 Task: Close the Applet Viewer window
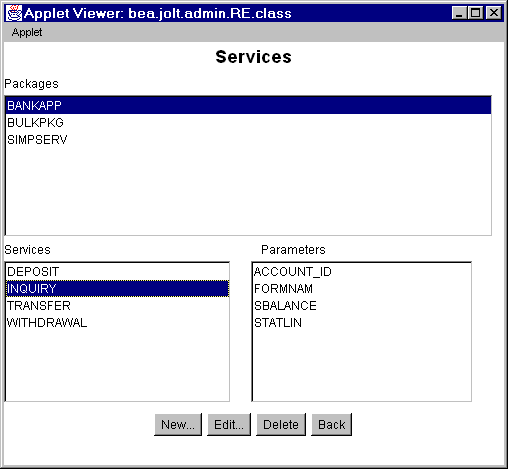click(x=494, y=13)
